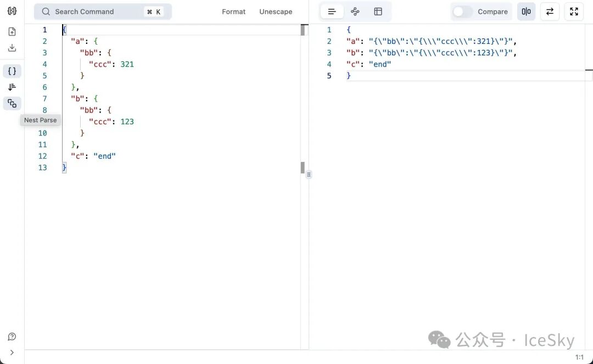The image size is (593, 364).
Task: Enter fullscreen with the expand icon
Action: point(574,12)
